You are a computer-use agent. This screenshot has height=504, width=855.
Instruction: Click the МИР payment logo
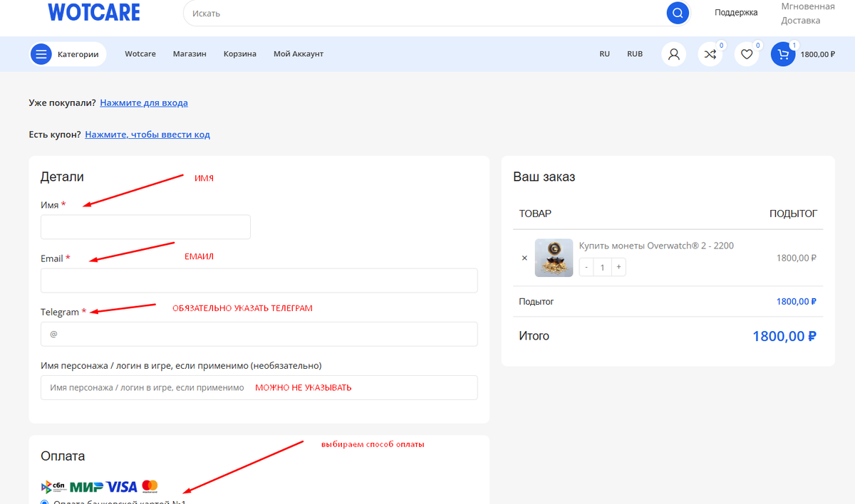87,488
